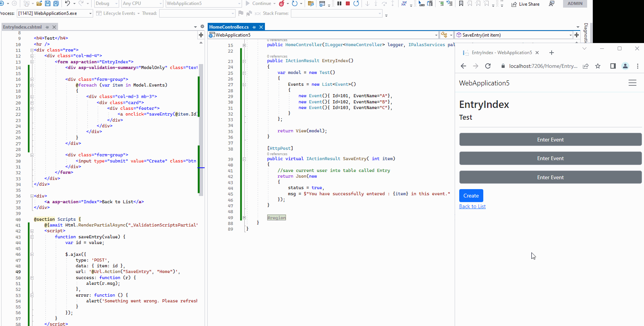
Task: Collapse SaveEntry method on line 39
Action: 244,159
